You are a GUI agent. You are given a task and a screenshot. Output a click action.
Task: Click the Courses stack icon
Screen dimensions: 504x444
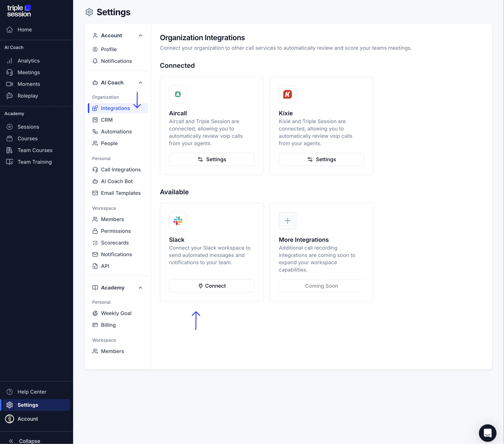[x=10, y=139]
